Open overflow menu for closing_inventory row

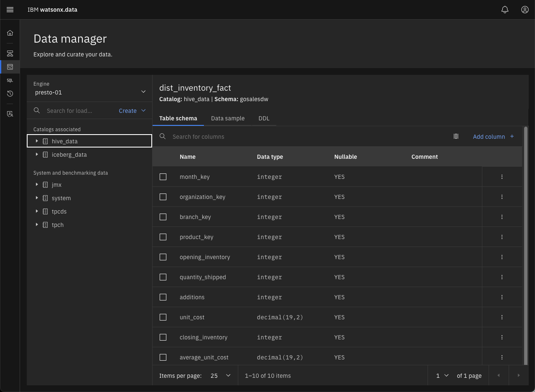point(502,337)
